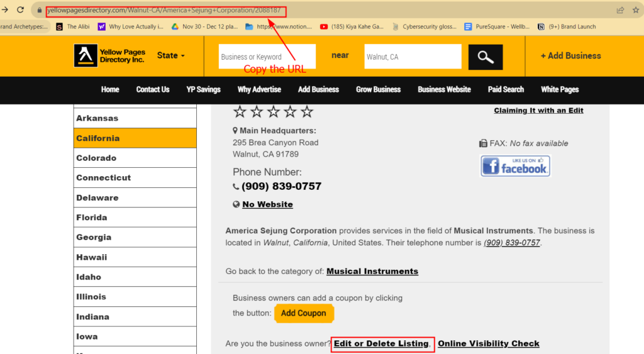The height and width of the screenshot is (354, 644).
Task: Select Florida in state list
Action: point(135,218)
